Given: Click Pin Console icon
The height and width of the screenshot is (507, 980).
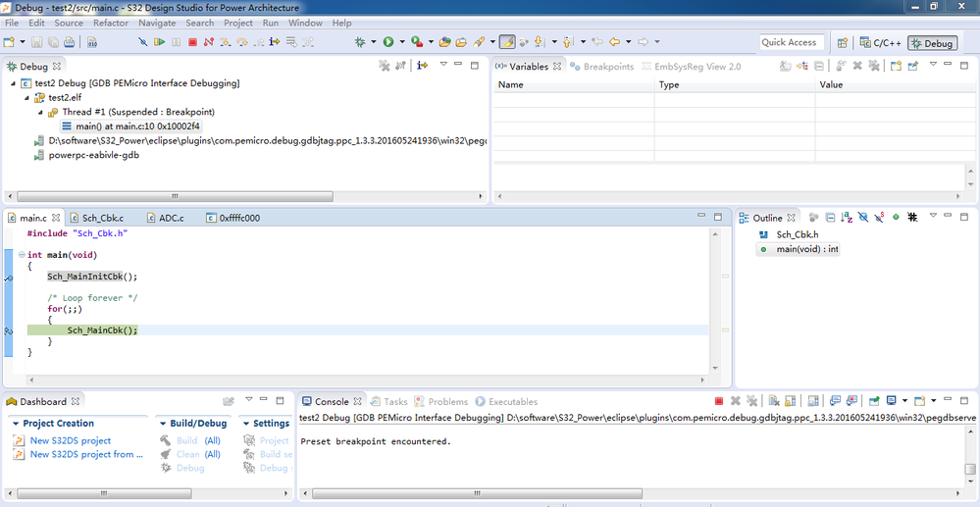Looking at the screenshot, I should 874,401.
